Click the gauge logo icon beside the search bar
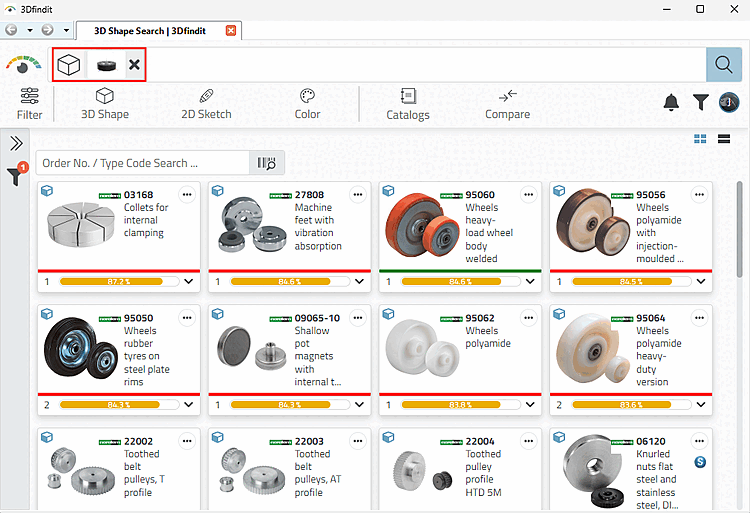 pos(23,65)
